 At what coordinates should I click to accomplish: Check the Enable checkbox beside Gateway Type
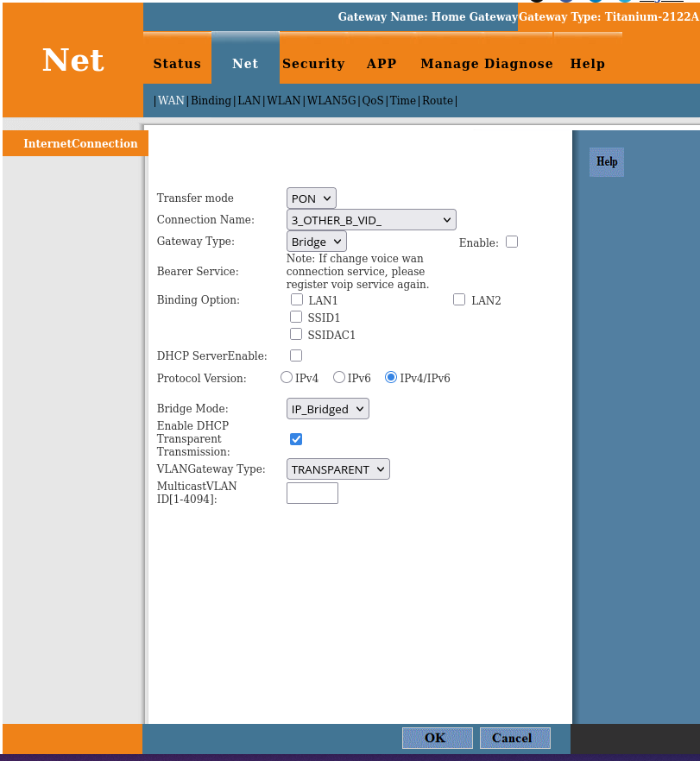click(x=512, y=242)
